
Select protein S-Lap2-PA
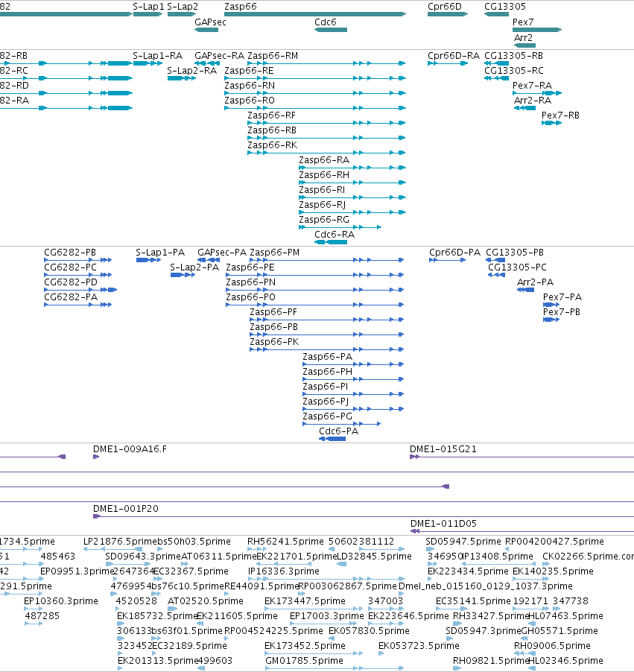183,275
